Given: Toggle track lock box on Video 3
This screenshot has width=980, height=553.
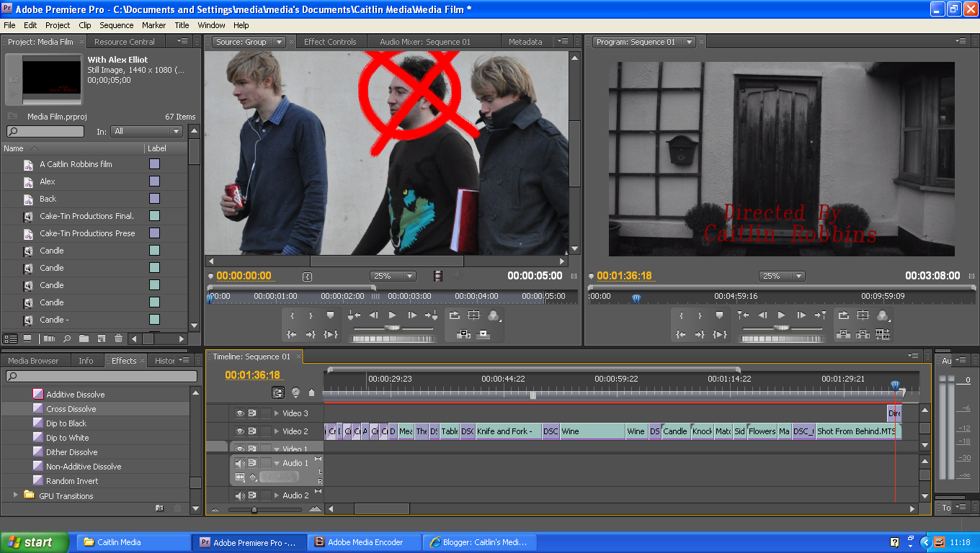Looking at the screenshot, I should [x=266, y=413].
